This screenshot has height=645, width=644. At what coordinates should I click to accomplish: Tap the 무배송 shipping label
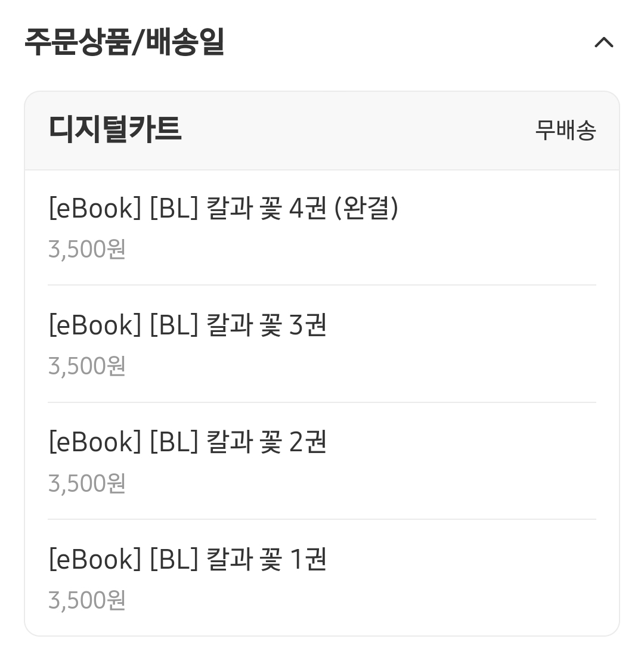click(x=565, y=130)
